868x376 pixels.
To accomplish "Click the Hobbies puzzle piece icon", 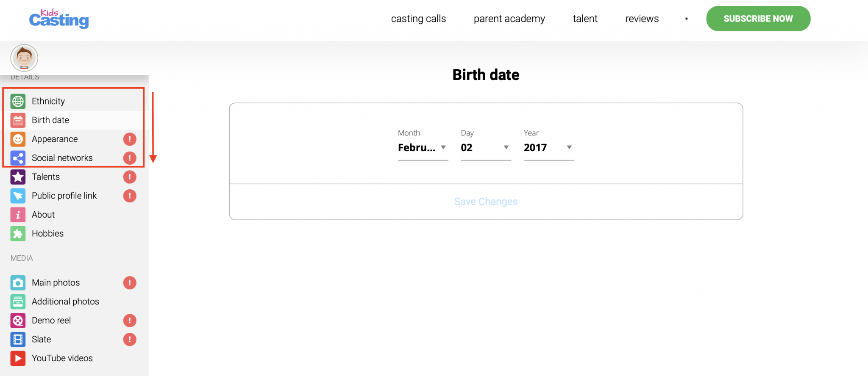I will click(18, 234).
